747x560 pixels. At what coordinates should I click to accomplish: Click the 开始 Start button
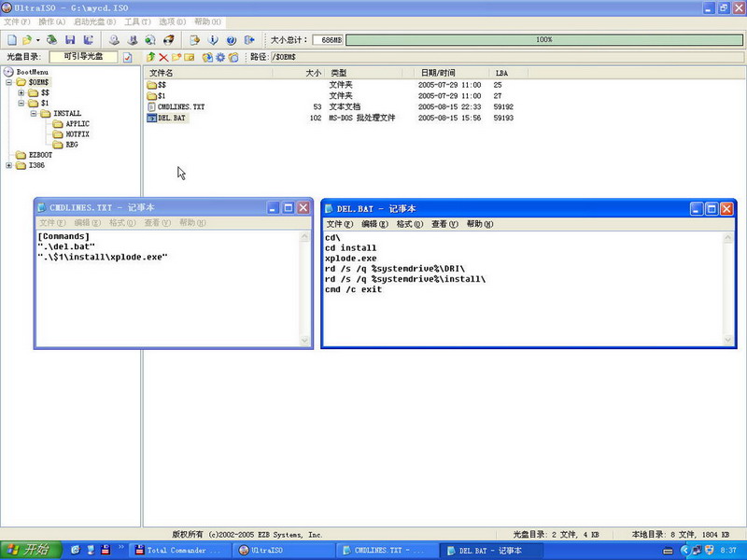click(31, 550)
